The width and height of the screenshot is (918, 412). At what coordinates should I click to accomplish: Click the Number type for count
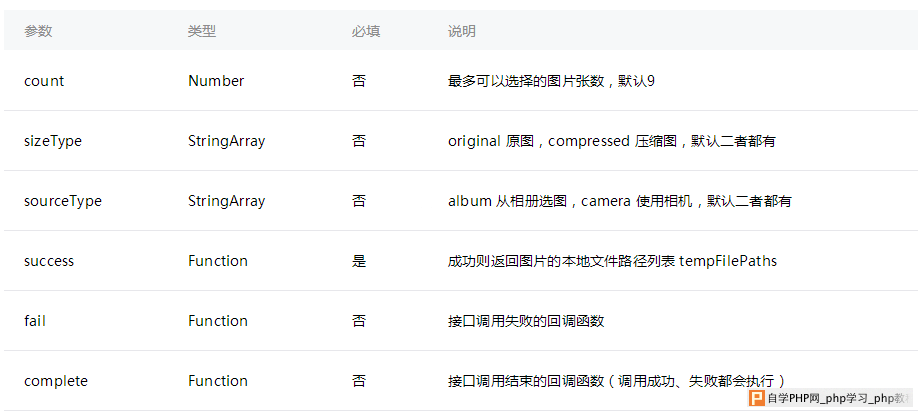tap(216, 81)
